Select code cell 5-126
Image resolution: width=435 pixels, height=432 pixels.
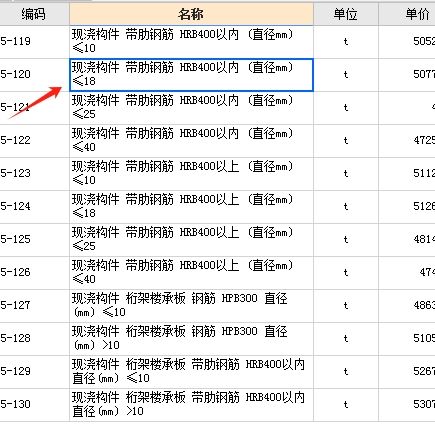(x=34, y=273)
